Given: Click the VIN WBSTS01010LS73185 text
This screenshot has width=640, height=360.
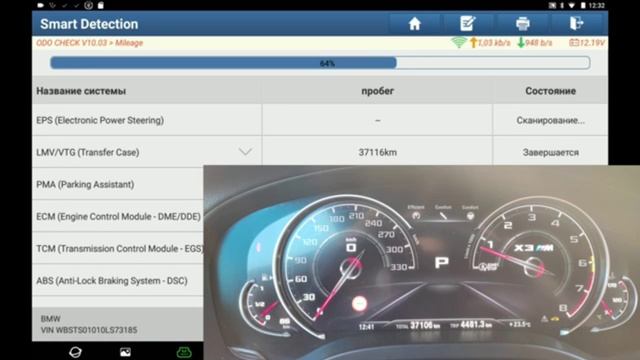Looking at the screenshot, I should (89, 330).
